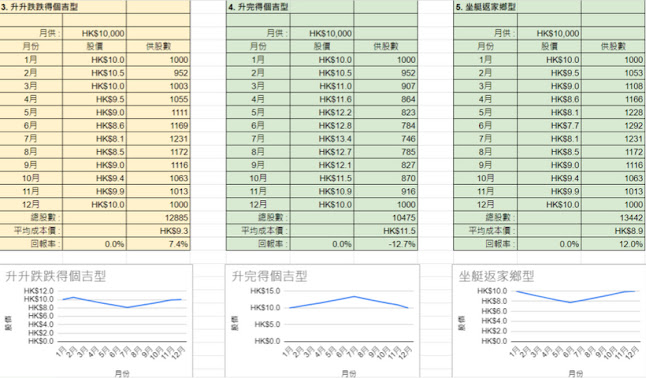Select return rate cell 7.4%
Screen dimensions: 646x378
158,244
